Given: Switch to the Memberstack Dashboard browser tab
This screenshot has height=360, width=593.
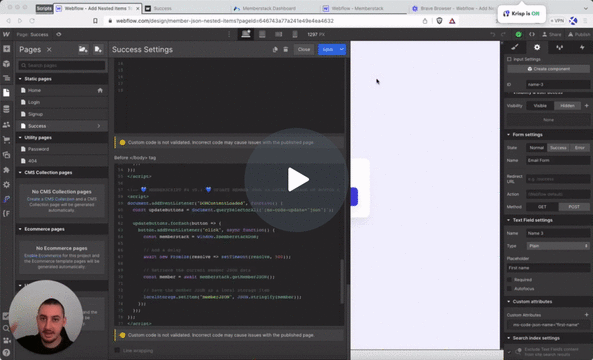Looking at the screenshot, I should [x=269, y=8].
